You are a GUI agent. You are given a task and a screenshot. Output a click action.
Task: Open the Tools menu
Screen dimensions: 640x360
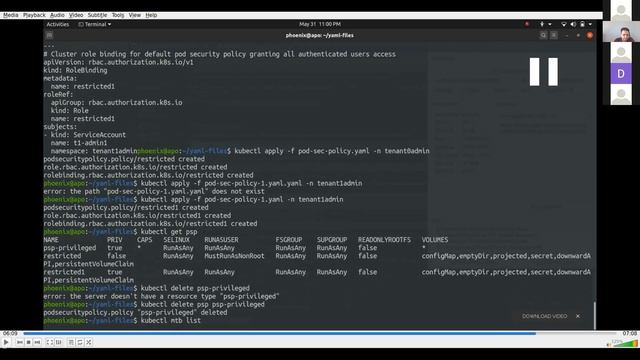(118, 15)
